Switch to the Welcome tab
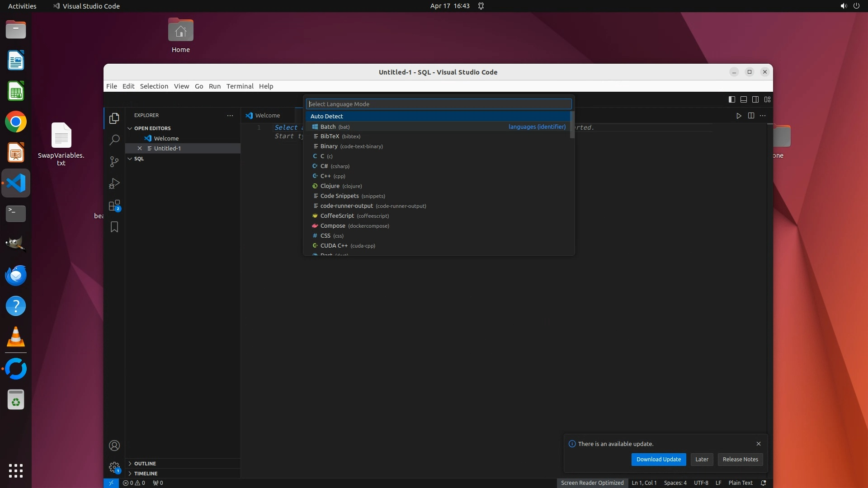 point(267,116)
